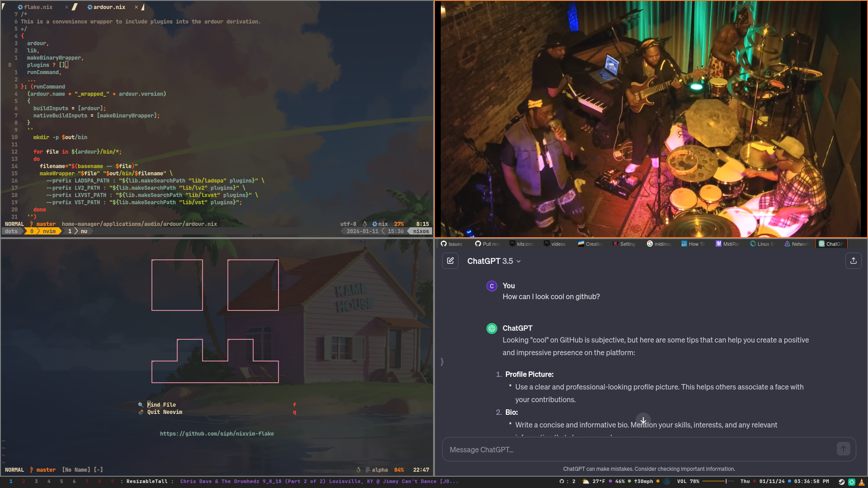This screenshot has height=488, width=868.
Task: Click the weather icon in status bar
Action: 586,482
